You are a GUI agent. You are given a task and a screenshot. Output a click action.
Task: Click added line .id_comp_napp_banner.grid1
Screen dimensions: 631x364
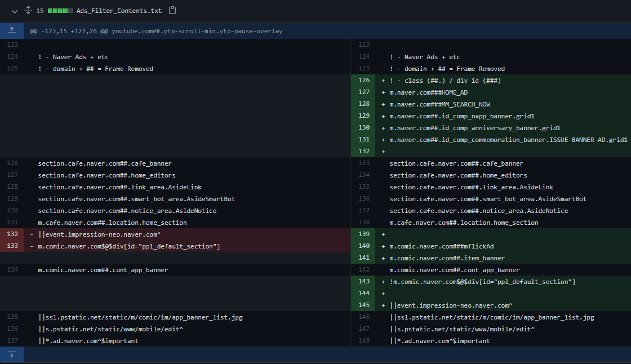pos(462,116)
